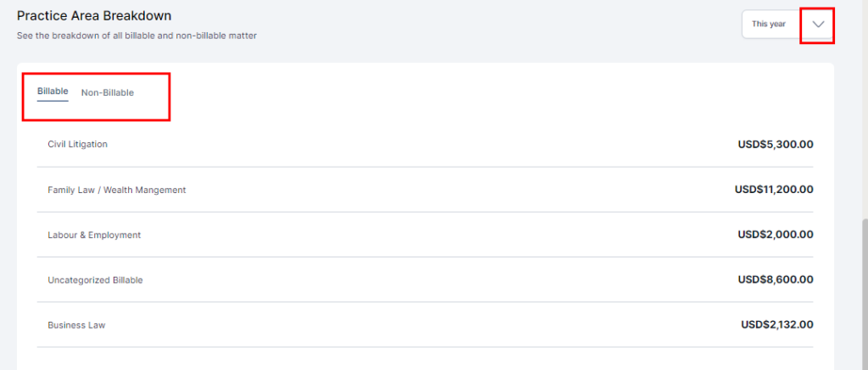The width and height of the screenshot is (868, 370).
Task: Pick the USD$8,600.00 figure
Action: pos(776,280)
